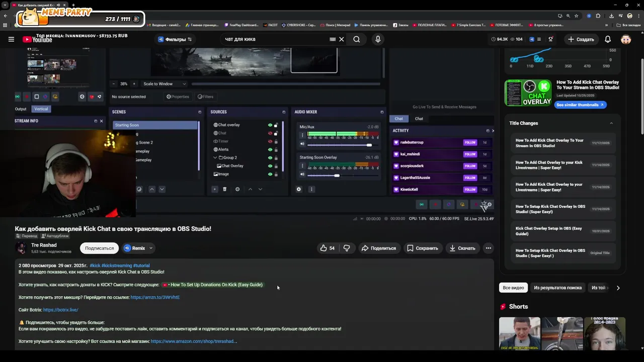Screen dimensions: 644x362
Task: Click the vidIQ icon next to the stats counter
Action: 531,39
